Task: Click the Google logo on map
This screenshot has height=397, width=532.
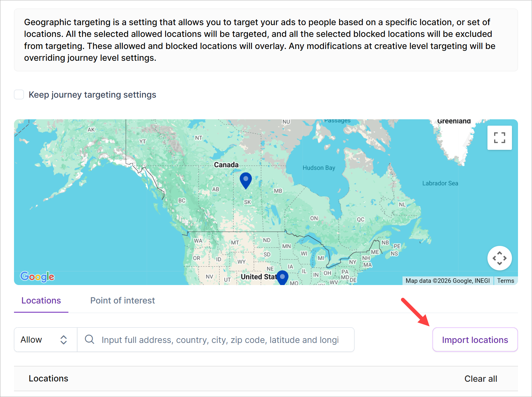Action: [x=37, y=277]
